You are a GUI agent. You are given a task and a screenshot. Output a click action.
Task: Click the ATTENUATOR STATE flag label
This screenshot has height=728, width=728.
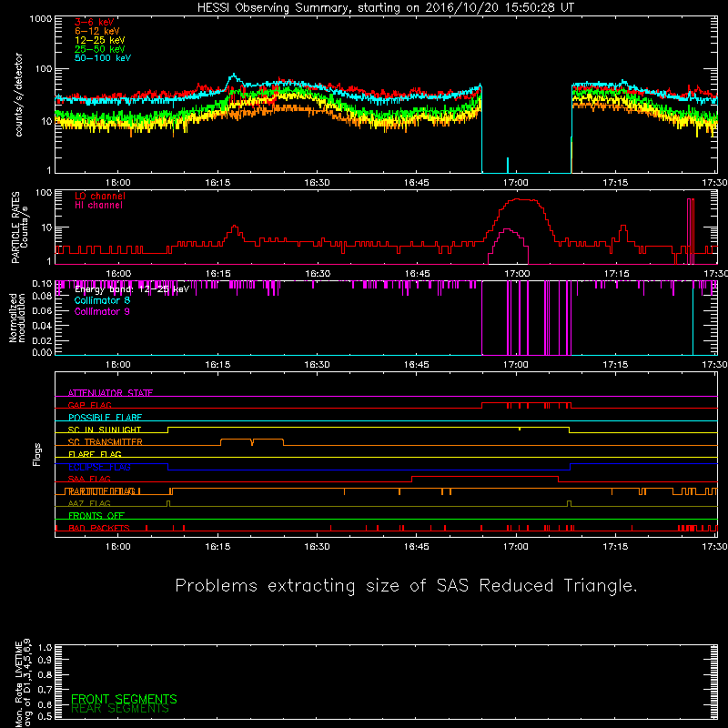pos(110,393)
